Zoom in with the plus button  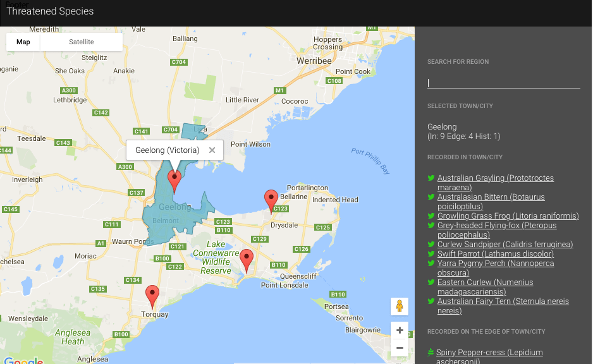coord(399,331)
